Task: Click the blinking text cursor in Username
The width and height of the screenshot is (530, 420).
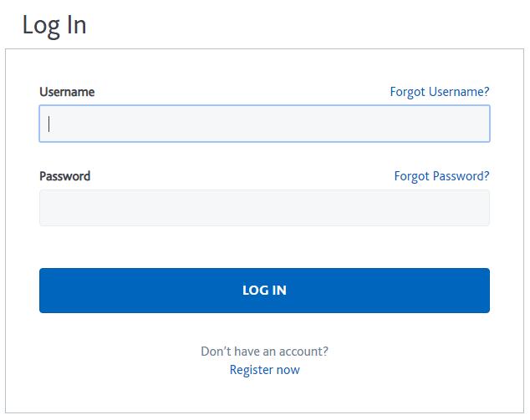Action: coord(49,124)
